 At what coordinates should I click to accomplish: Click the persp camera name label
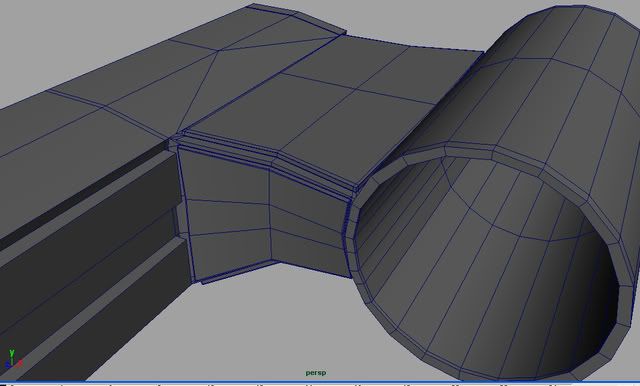tap(316, 373)
